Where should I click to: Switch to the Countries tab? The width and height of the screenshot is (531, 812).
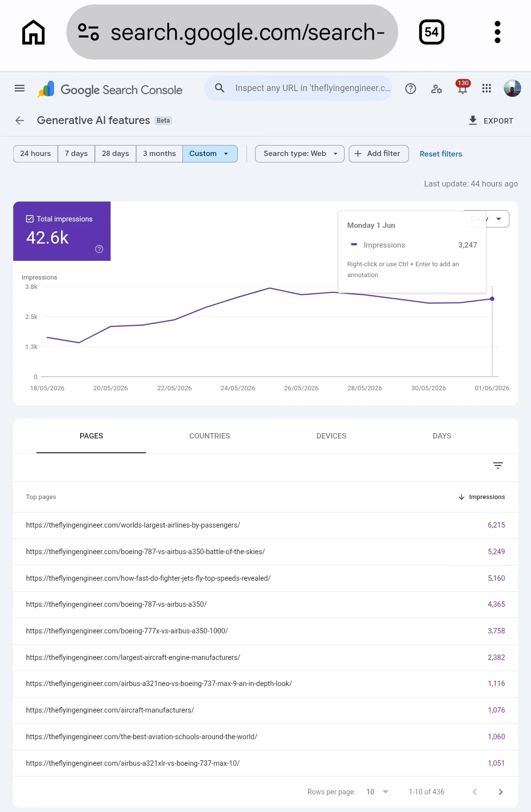tap(209, 436)
